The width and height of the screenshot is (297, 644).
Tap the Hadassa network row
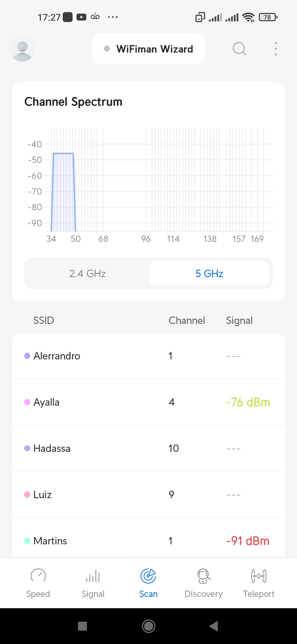(148, 448)
